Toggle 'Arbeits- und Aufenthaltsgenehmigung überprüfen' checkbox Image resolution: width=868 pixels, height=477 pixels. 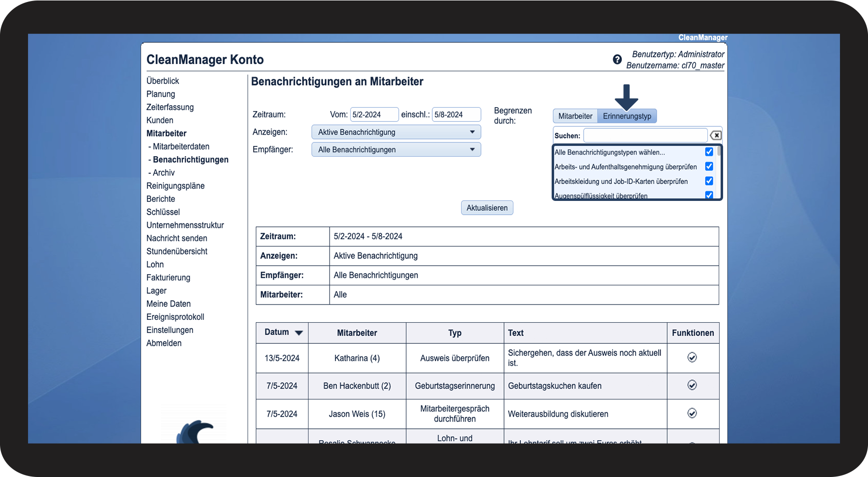(709, 167)
